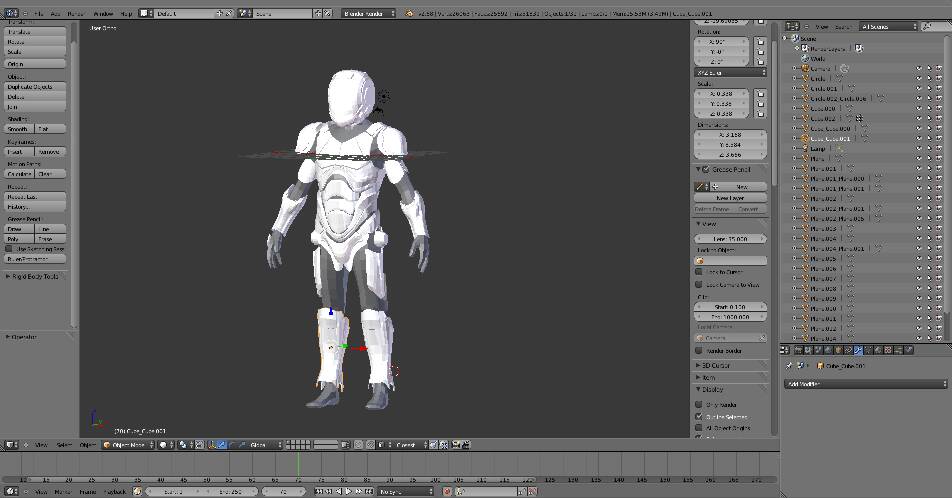Viewport: 952px width, 498px height.
Task: Open Object Mode dropdown
Action: pos(128,445)
